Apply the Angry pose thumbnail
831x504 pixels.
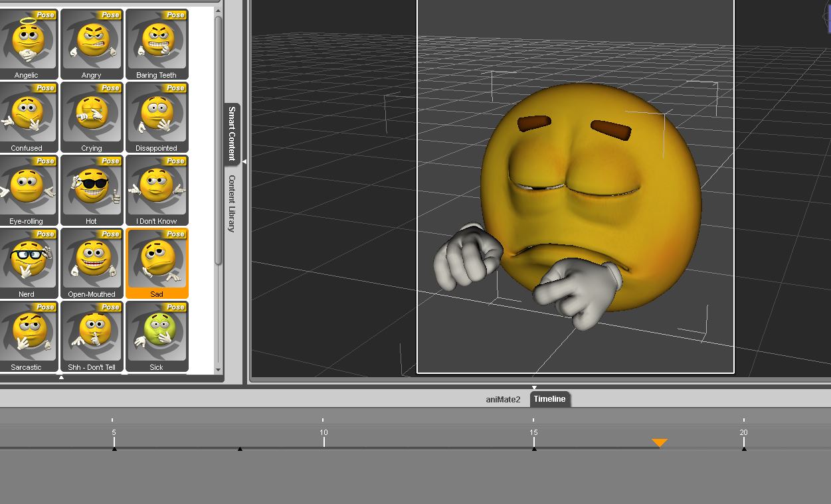(92, 44)
